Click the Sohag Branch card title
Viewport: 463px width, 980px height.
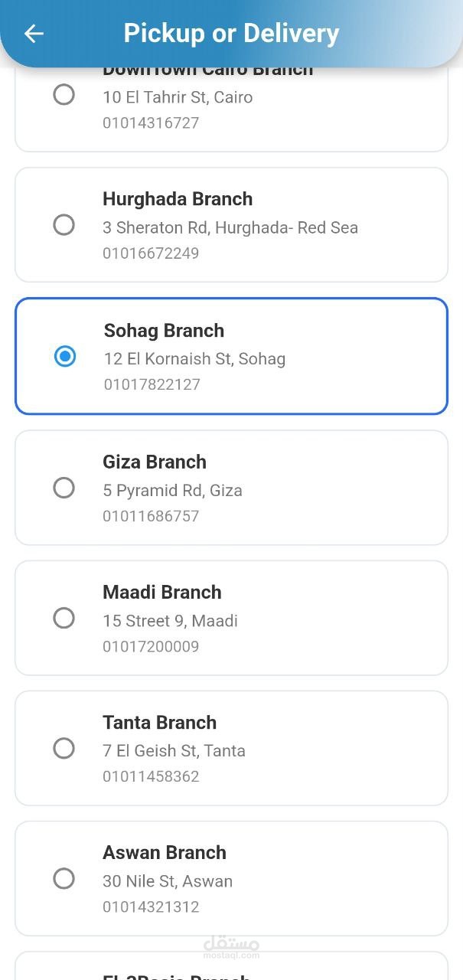164,331
